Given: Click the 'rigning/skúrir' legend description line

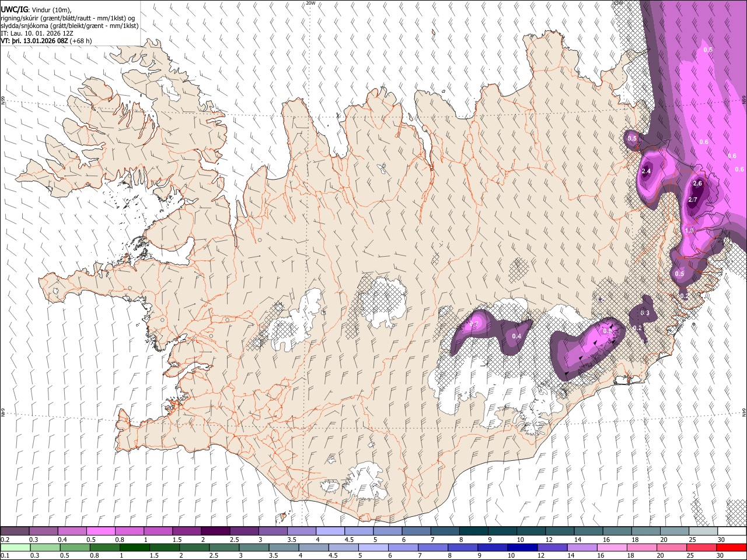Looking at the screenshot, I should 68,18.
